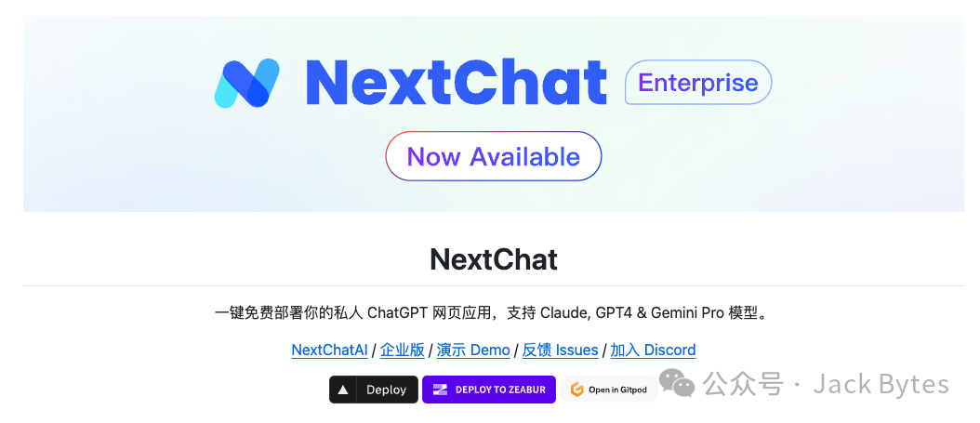Viewport: 980px width, 423px height.
Task: Open the NextChatAI link
Action: click(329, 350)
